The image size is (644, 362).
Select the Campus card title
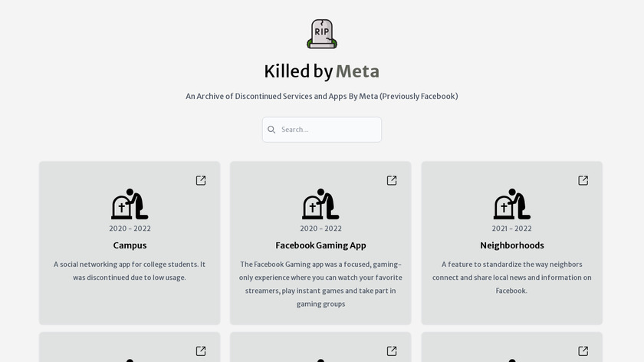tap(130, 245)
